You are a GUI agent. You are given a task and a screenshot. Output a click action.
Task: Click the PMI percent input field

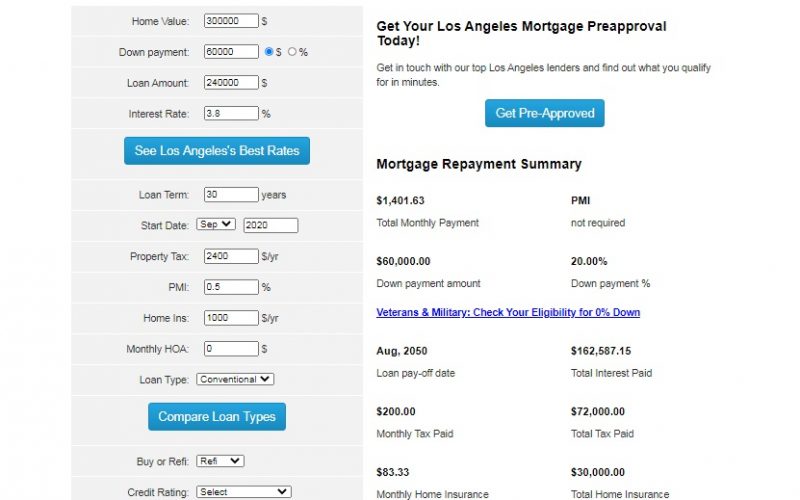click(231, 287)
